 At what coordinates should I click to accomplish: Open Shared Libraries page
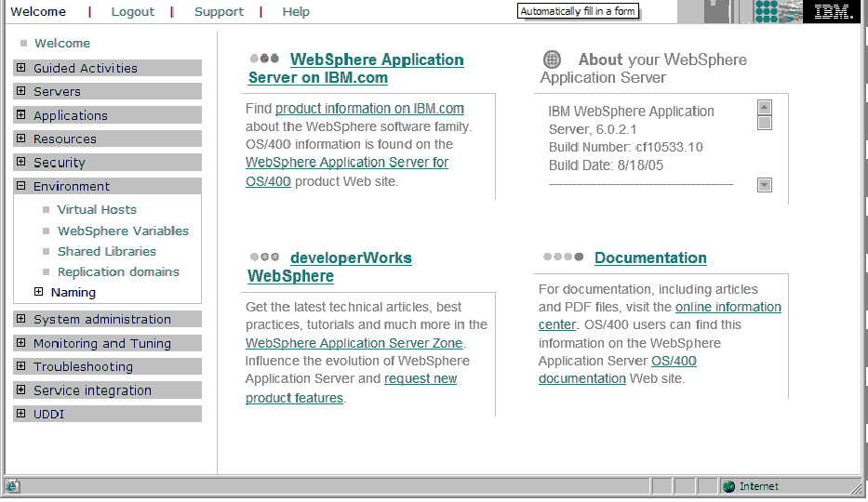(107, 251)
